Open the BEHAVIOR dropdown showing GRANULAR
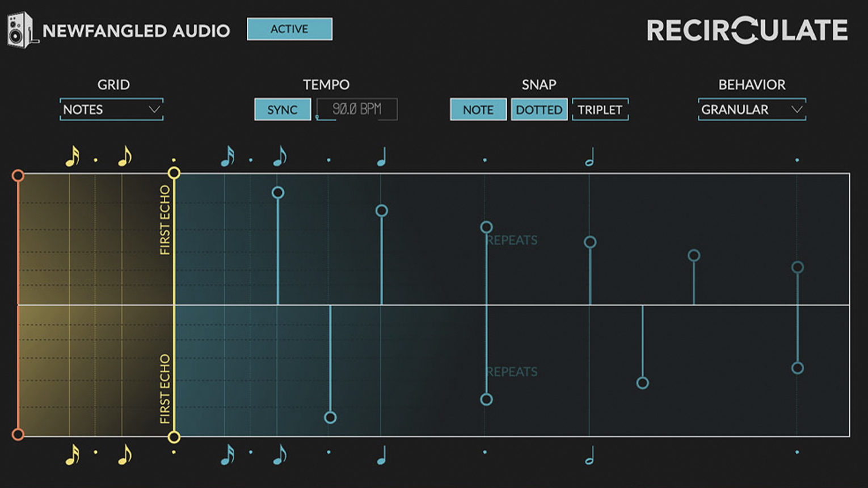This screenshot has width=868, height=488. click(x=751, y=109)
